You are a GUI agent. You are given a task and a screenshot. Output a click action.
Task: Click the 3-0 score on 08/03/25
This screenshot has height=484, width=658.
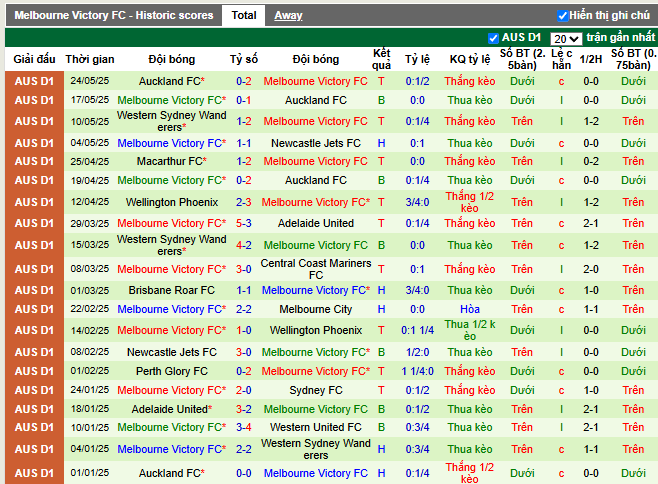coord(243,269)
